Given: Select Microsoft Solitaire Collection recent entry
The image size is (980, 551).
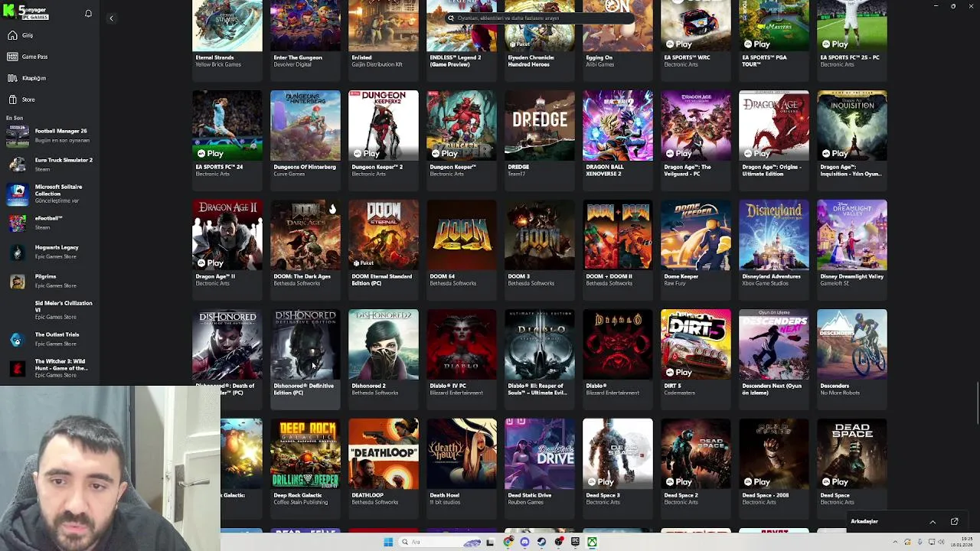Looking at the screenshot, I should pyautogui.click(x=49, y=194).
